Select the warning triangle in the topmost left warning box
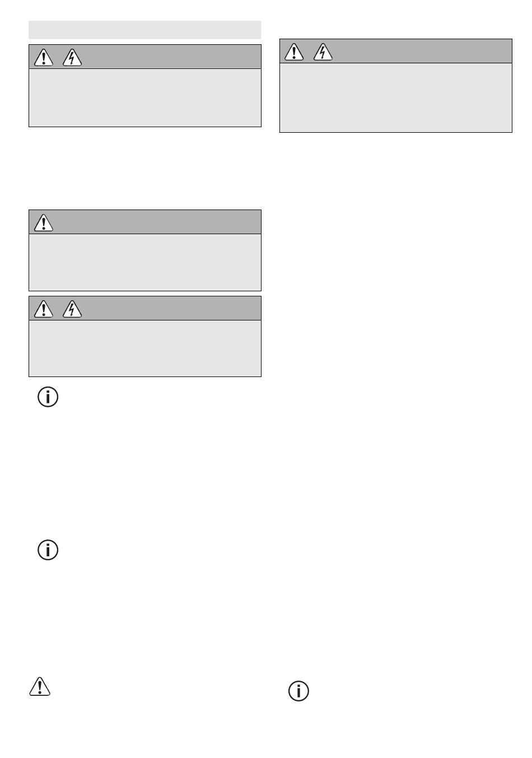The height and width of the screenshot is (758, 532). [x=44, y=57]
